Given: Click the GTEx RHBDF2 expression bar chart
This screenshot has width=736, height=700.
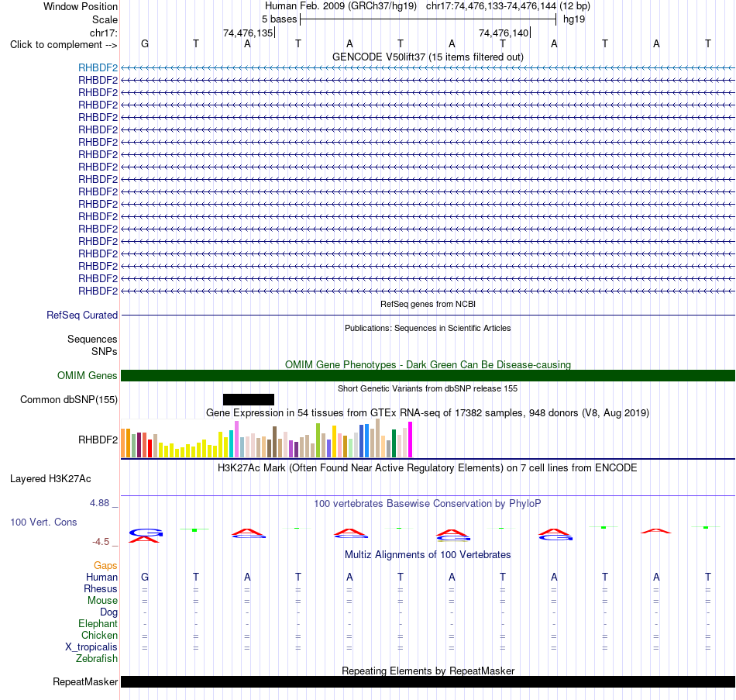Looking at the screenshot, I should point(267,438).
